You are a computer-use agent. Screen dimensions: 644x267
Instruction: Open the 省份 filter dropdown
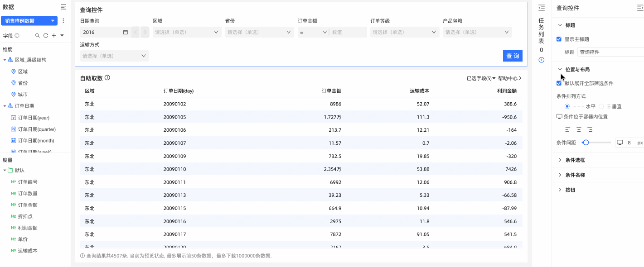pos(259,32)
